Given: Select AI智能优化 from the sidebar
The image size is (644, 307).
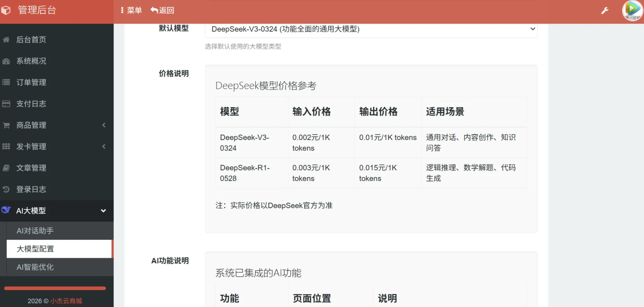Looking at the screenshot, I should point(35,267).
